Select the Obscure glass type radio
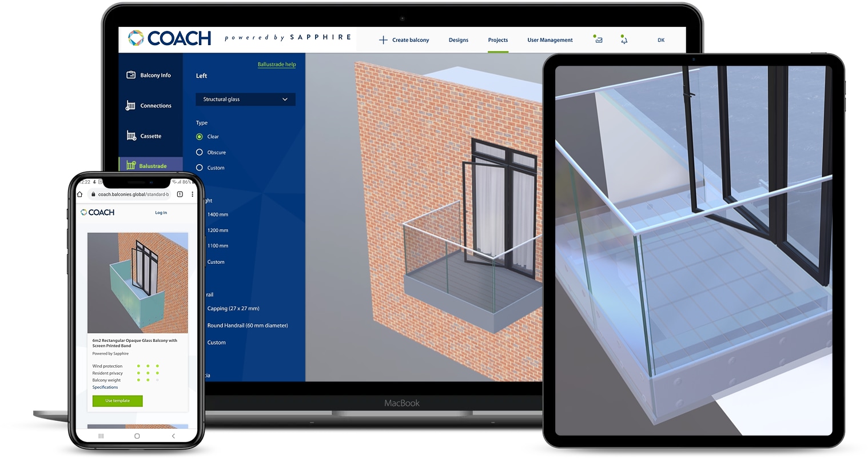 click(200, 152)
